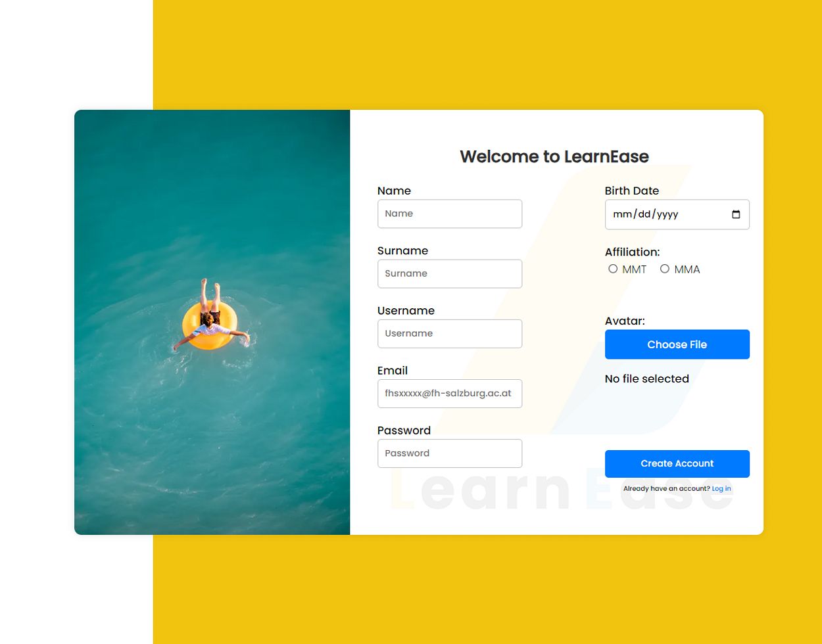This screenshot has height=644, width=822.
Task: Click the Avatar label
Action: (625, 321)
